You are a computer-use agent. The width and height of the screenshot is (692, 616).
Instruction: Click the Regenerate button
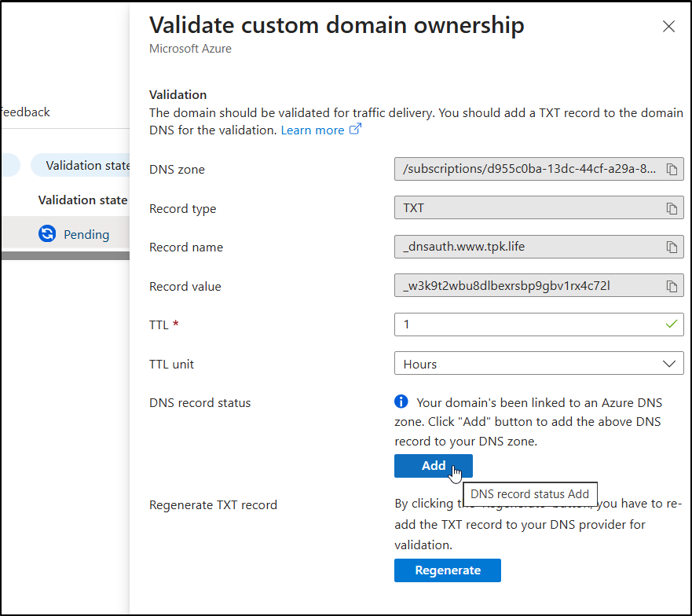click(447, 570)
